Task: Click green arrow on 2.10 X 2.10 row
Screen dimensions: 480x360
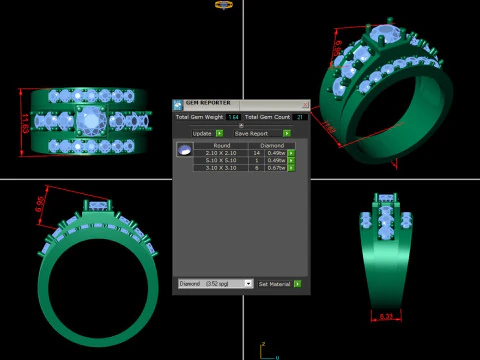Action: click(291, 153)
